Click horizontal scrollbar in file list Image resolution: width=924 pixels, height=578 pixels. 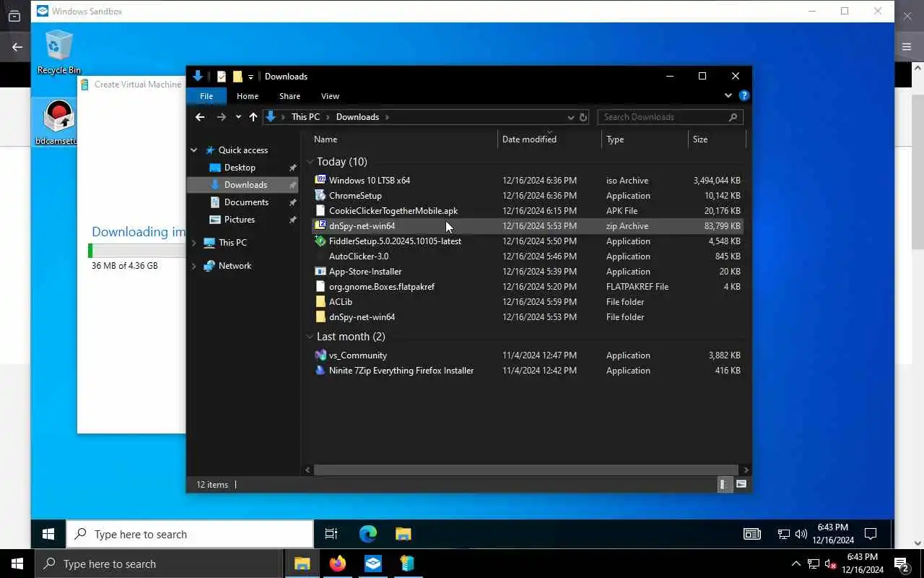click(526, 470)
